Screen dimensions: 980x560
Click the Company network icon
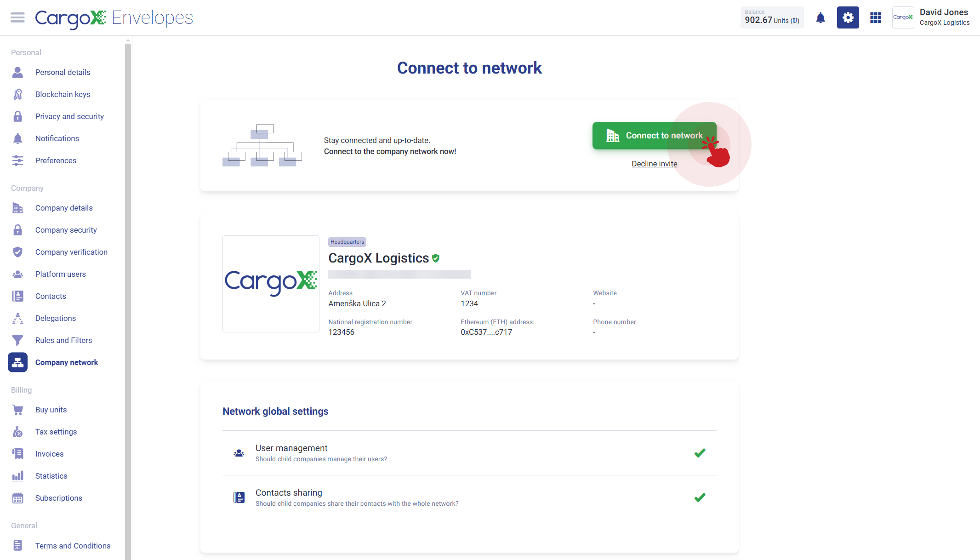coord(17,362)
